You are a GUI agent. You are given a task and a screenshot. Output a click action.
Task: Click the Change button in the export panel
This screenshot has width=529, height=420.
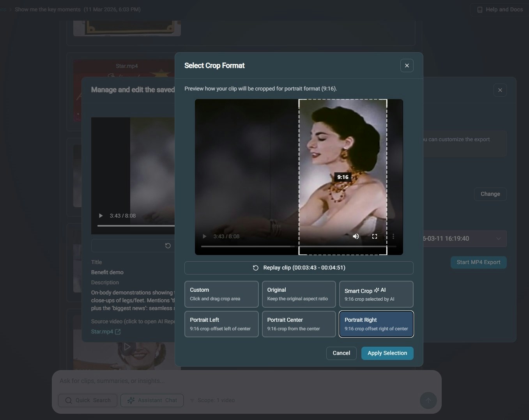490,194
